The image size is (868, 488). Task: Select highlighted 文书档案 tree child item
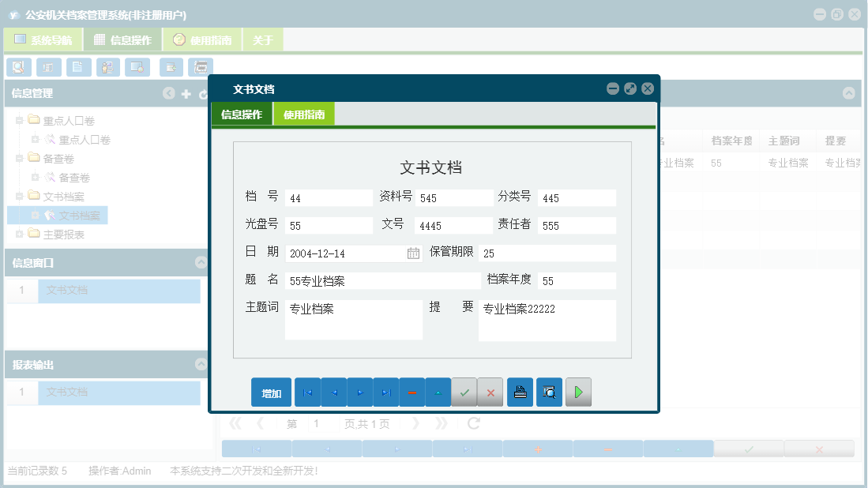(x=79, y=216)
